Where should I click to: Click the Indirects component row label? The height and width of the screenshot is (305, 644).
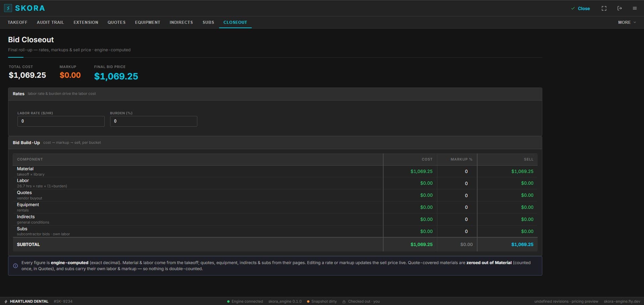pos(26,217)
